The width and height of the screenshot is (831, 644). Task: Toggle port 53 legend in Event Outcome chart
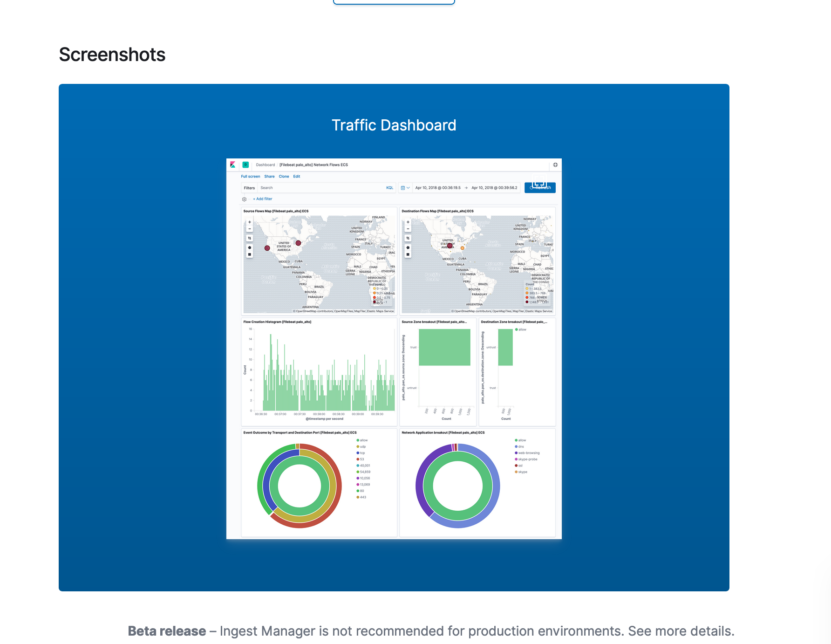(x=361, y=459)
